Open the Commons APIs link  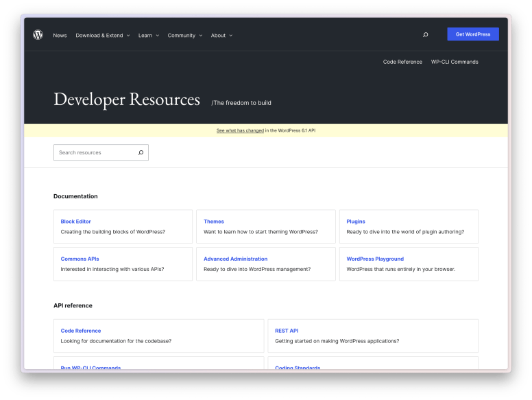pyautogui.click(x=80, y=259)
